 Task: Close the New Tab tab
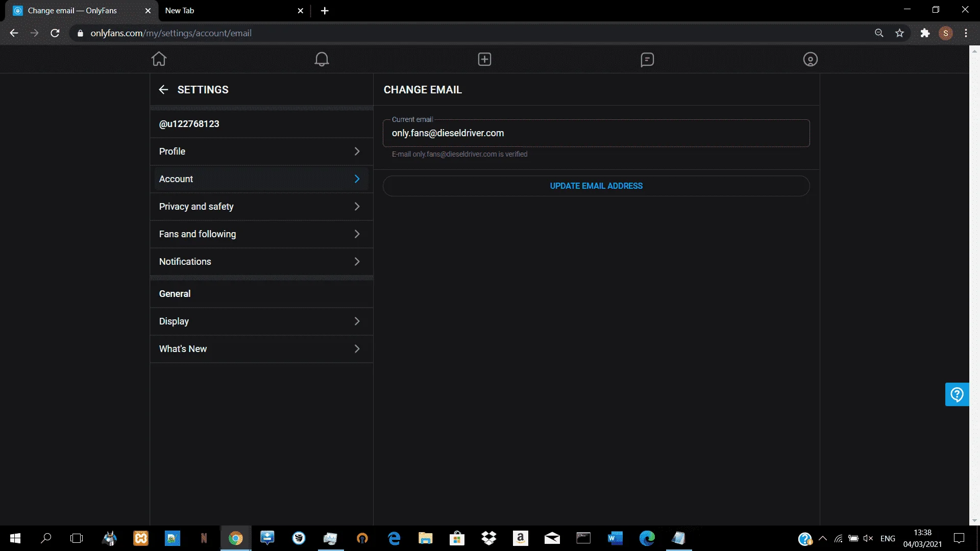tap(301, 11)
